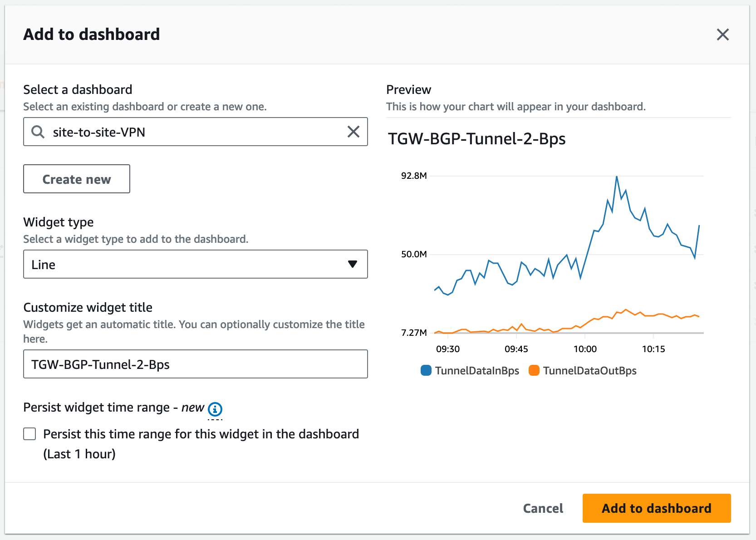Enable persist this time range checkbox
756x540 pixels.
click(x=29, y=434)
